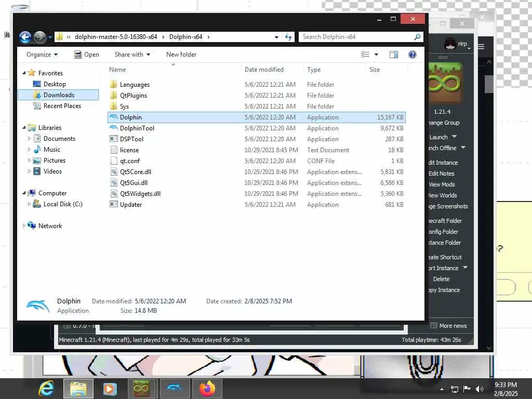
Task: Select Computer in the navigation pane
Action: tap(52, 193)
